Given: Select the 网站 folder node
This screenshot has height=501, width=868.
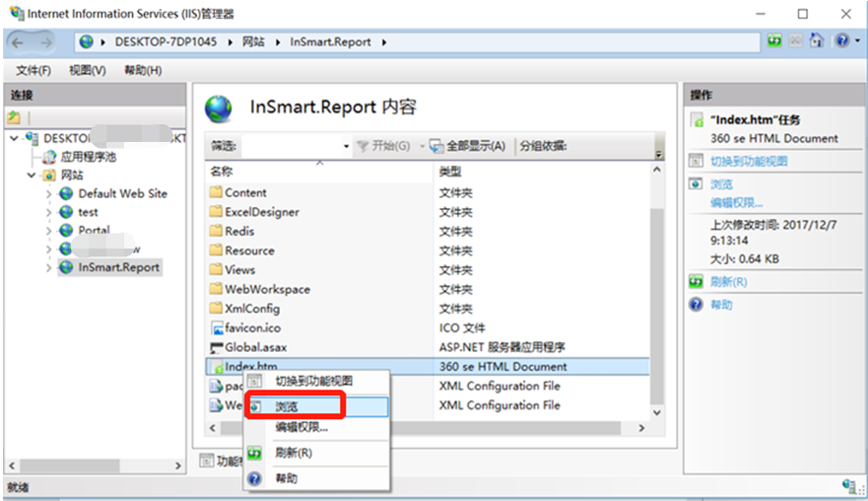Looking at the screenshot, I should click(x=71, y=176).
